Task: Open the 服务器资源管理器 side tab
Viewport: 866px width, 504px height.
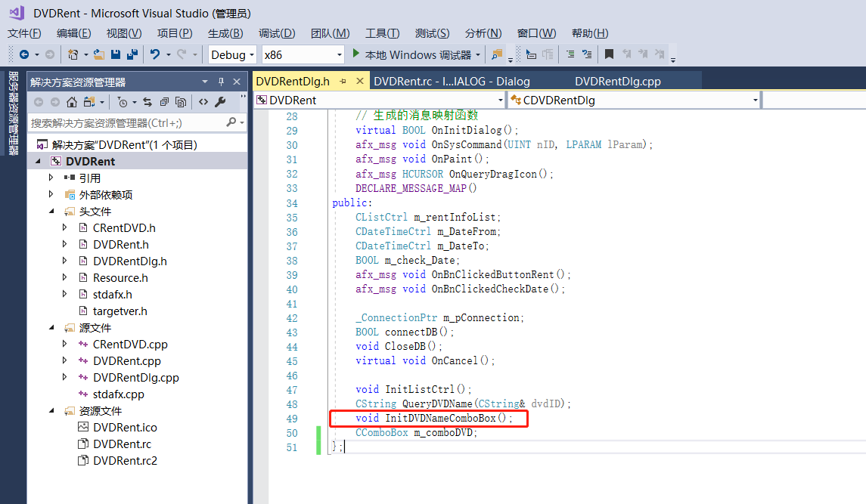Action: click(14, 113)
